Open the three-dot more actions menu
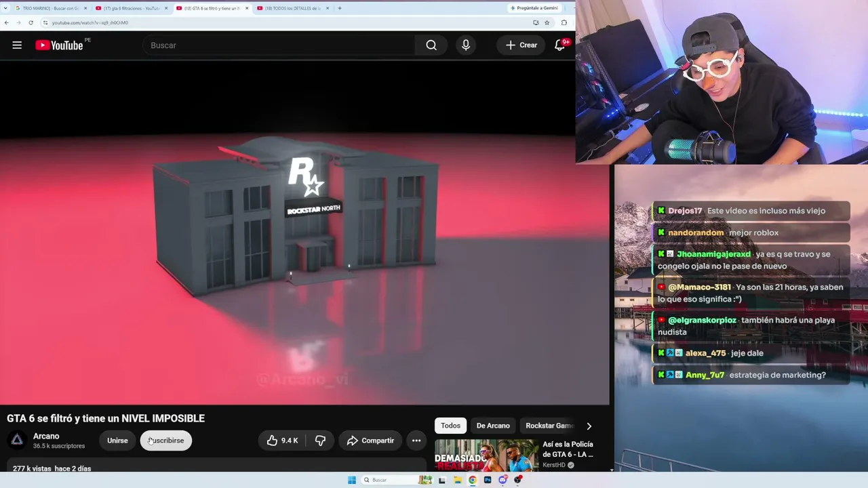This screenshot has height=488, width=868. (x=416, y=441)
